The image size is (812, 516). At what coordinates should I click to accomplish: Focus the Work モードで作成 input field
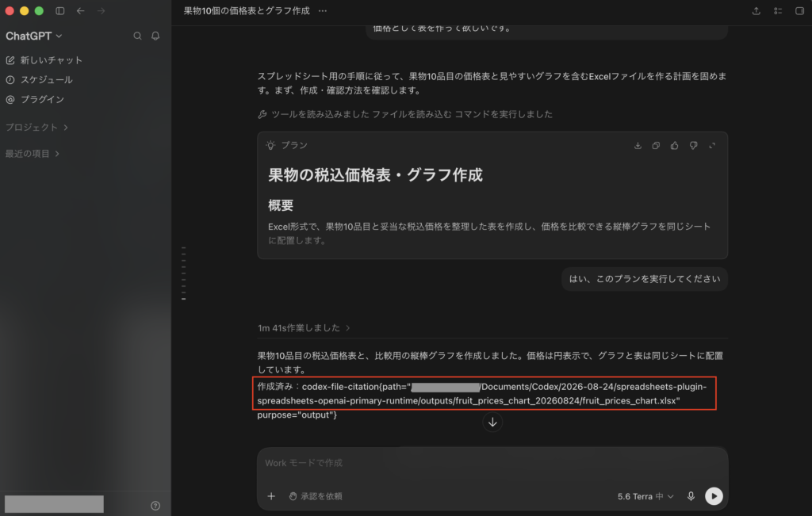click(x=492, y=463)
